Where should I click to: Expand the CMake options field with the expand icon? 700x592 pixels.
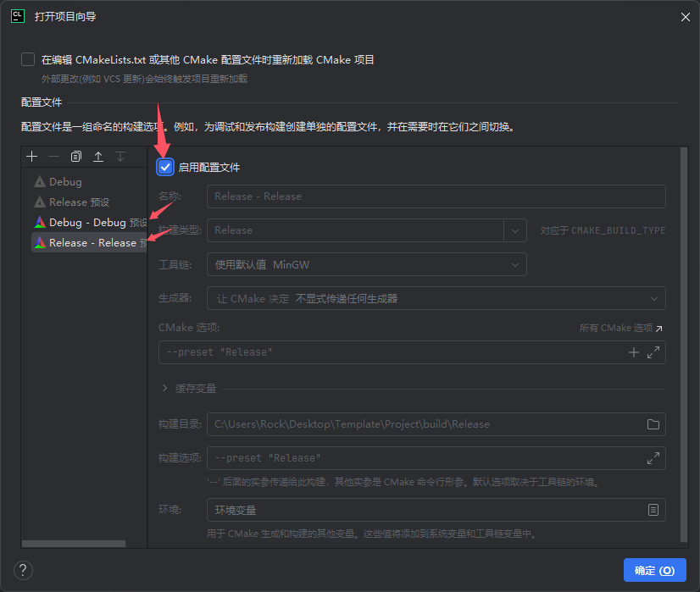[652, 351]
